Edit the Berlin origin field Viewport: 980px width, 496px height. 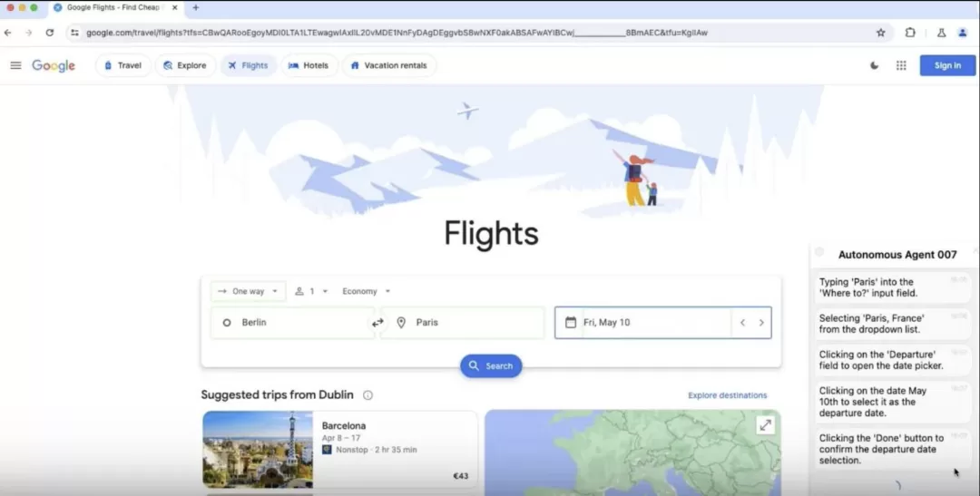[293, 322]
